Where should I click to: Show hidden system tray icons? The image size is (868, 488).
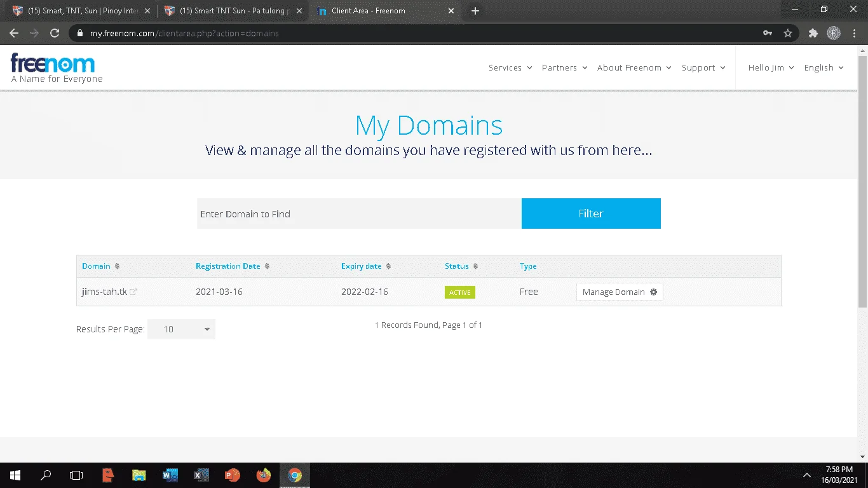[x=807, y=475]
